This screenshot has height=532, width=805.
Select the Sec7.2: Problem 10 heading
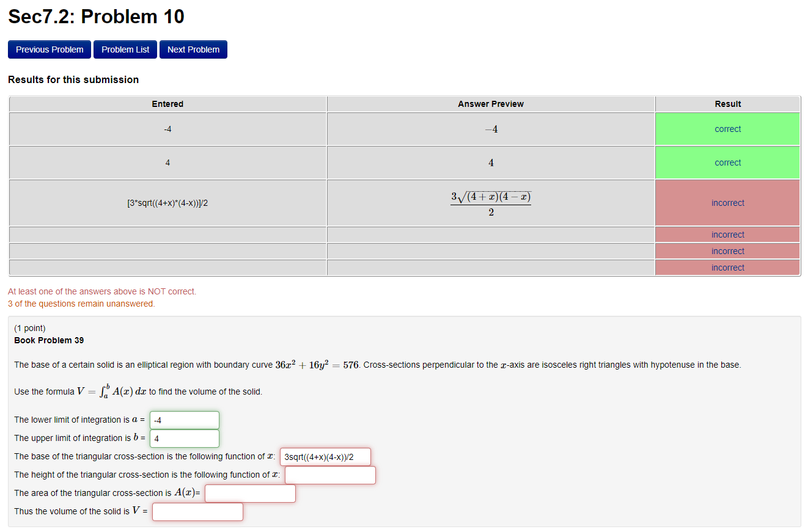[95, 16]
